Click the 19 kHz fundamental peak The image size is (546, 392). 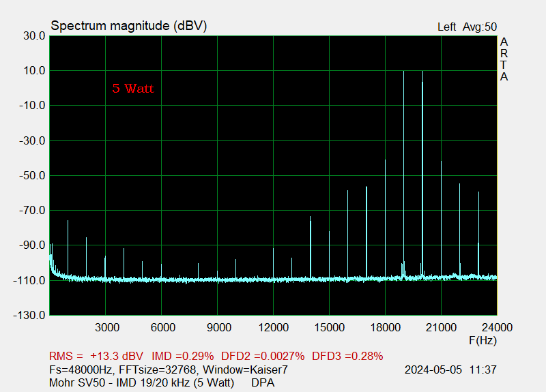[x=404, y=174]
